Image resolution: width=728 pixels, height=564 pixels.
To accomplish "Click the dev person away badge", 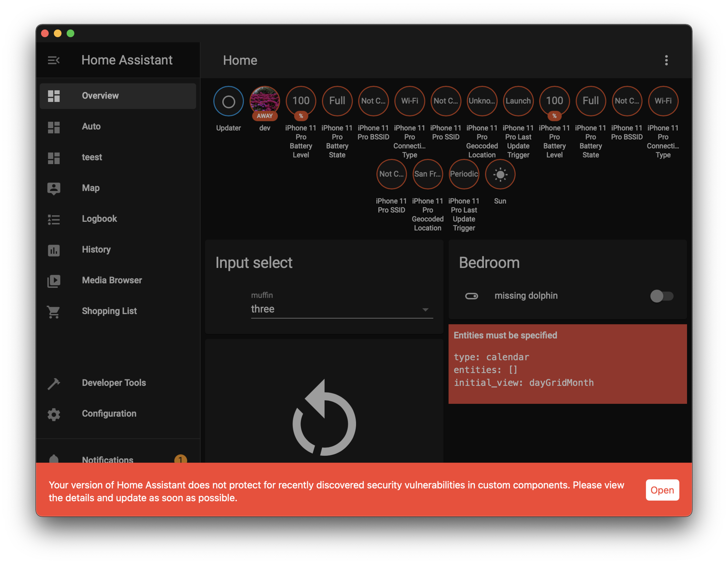I will [x=264, y=101].
